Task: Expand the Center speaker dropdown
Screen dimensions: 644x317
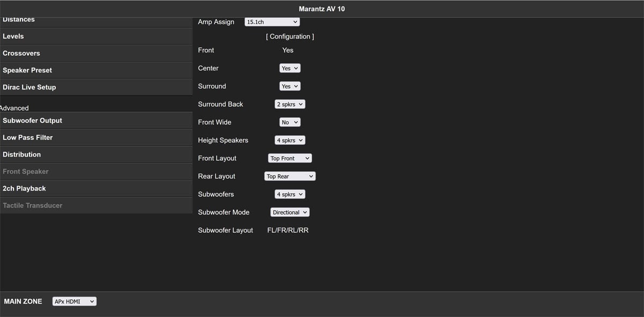Action: [x=289, y=68]
